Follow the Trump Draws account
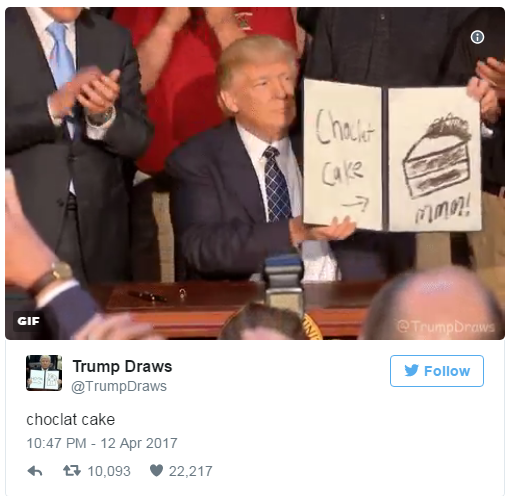 pyautogui.click(x=437, y=371)
